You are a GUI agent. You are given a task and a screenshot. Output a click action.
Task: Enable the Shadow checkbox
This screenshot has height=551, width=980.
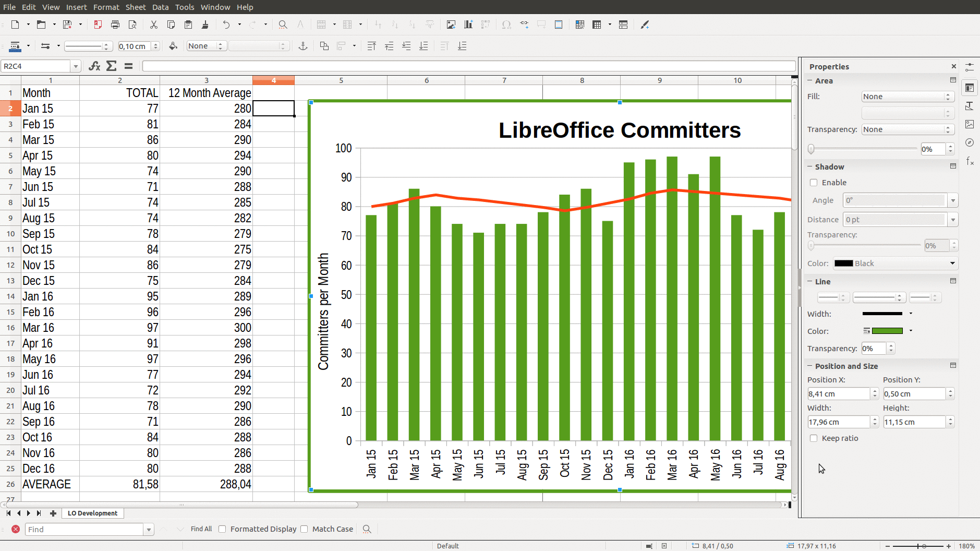[814, 183]
